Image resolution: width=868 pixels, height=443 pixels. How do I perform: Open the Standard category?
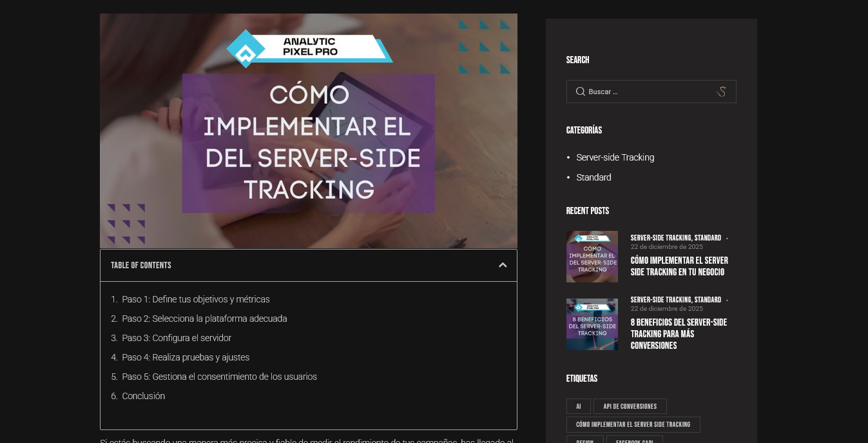click(593, 177)
